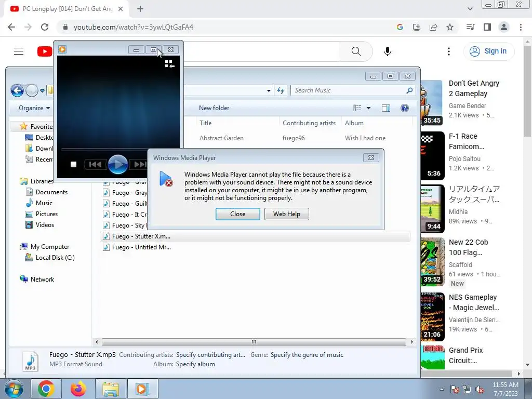The height and width of the screenshot is (399, 532).
Task: Open a new Chrome tab
Action: coord(140,9)
